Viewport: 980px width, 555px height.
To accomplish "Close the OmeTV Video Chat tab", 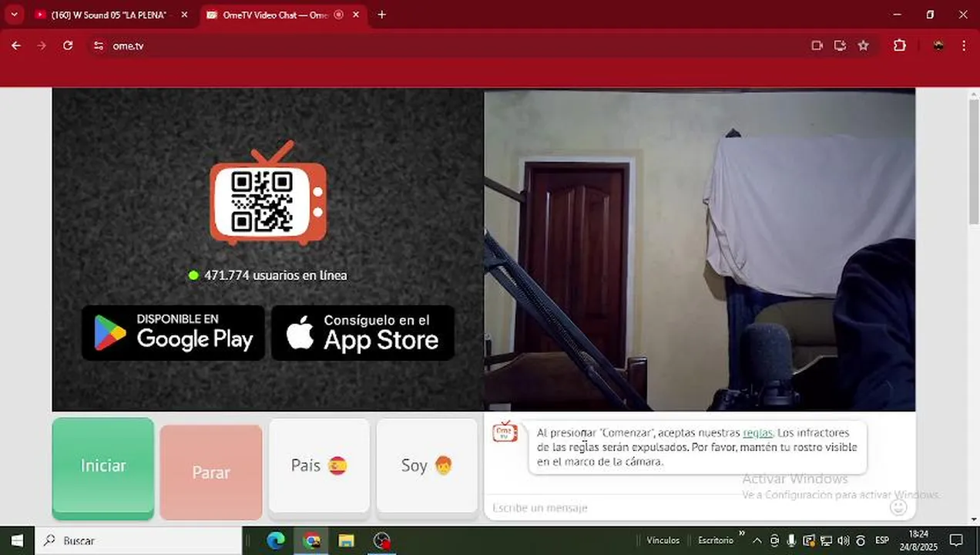I will click(357, 15).
